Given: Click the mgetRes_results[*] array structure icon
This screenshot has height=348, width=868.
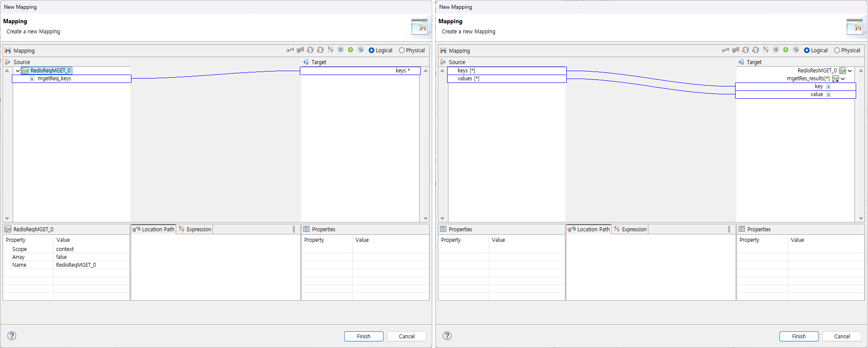Looking at the screenshot, I should coord(836,79).
